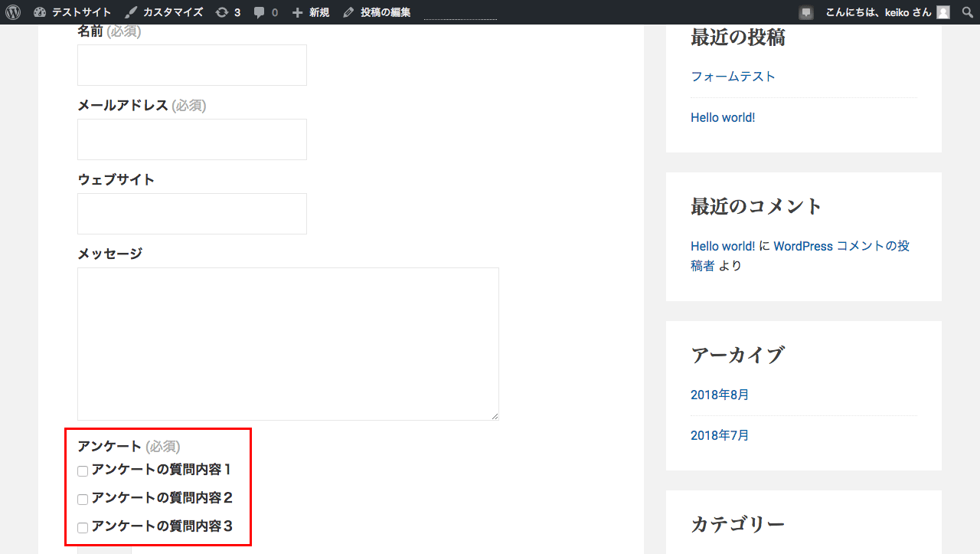The height and width of the screenshot is (554, 980).
Task: Click the メールアドレス (必須) label
Action: pyautogui.click(x=142, y=106)
